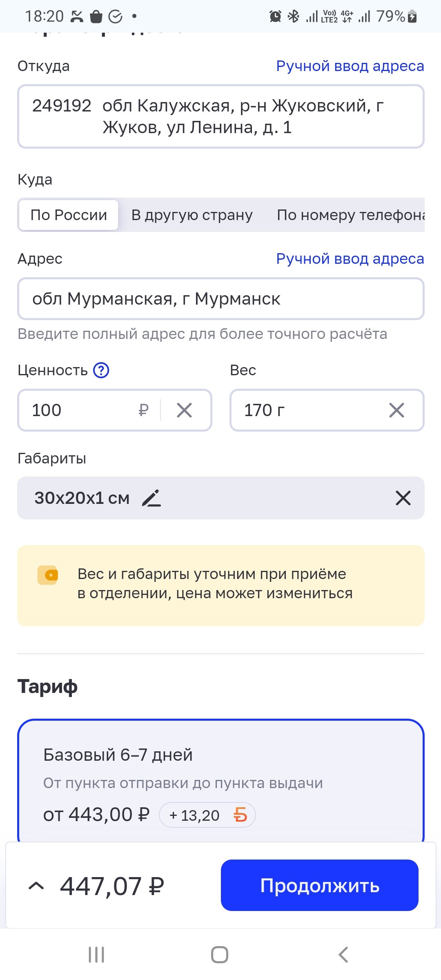Select the По России tab
This screenshot has height=980, width=441.
pyautogui.click(x=69, y=215)
